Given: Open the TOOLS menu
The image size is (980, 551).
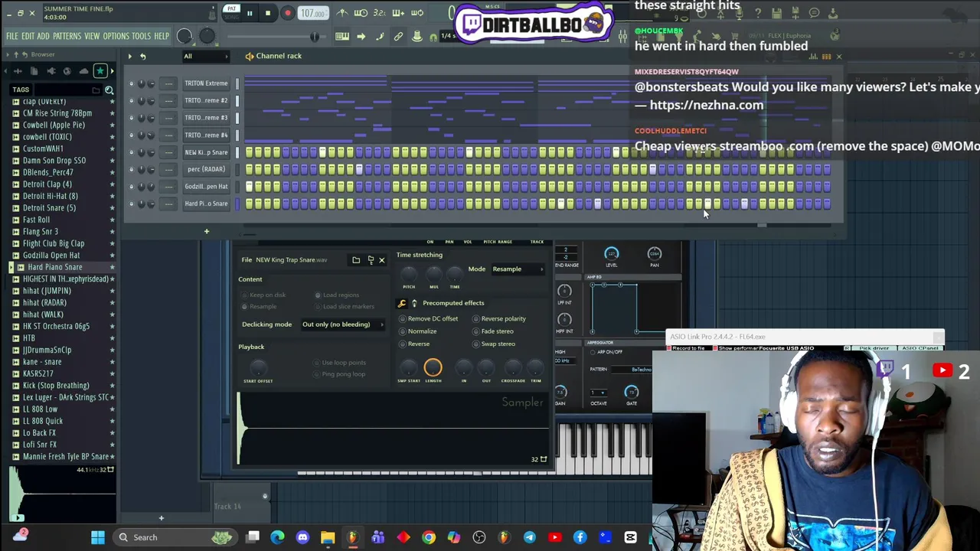Looking at the screenshot, I should pos(141,36).
